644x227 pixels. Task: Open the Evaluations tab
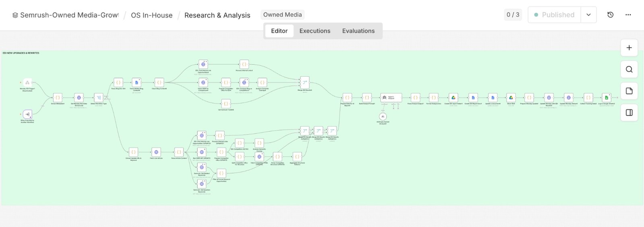[358, 31]
